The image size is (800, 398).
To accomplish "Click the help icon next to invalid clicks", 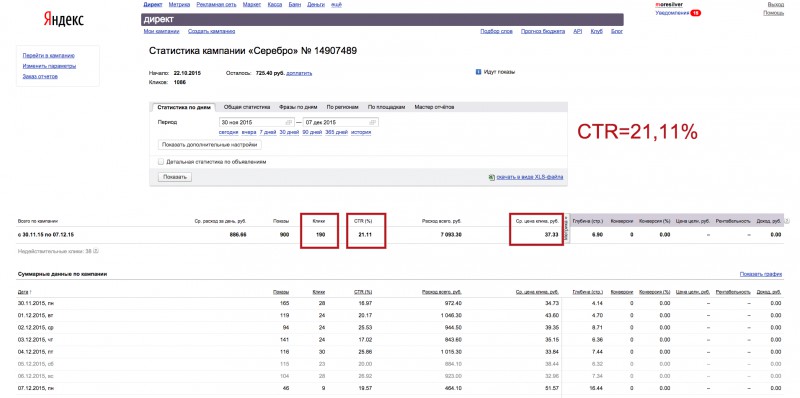I will tap(96, 251).
